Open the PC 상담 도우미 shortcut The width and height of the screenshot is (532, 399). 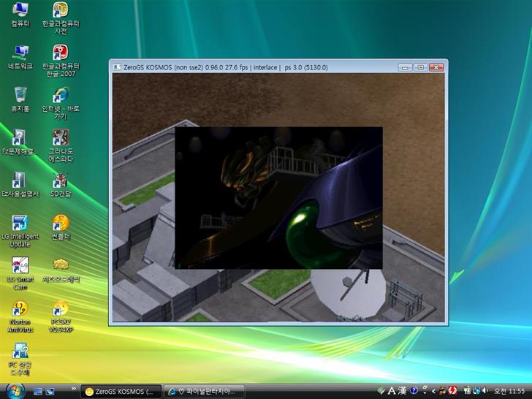click(20, 359)
